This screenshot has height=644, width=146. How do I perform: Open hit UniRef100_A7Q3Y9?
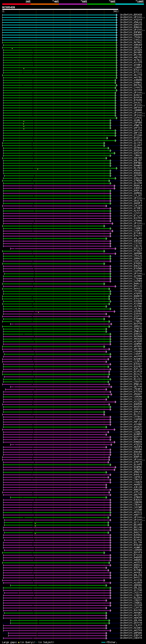pos(131,20)
